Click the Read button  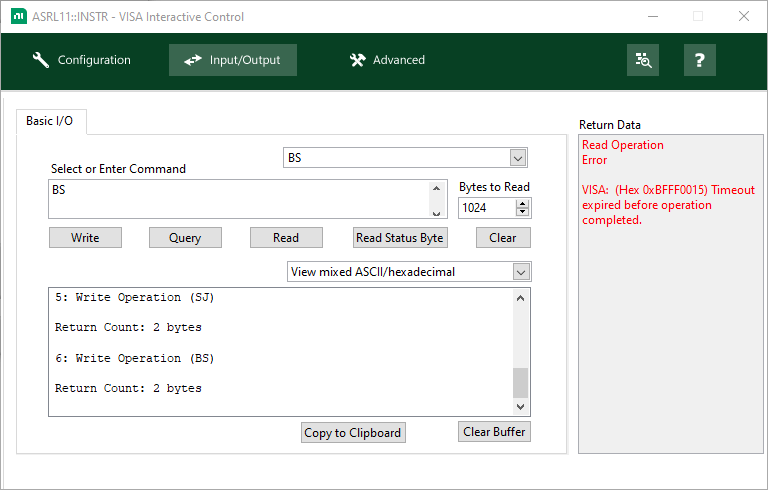coord(286,238)
